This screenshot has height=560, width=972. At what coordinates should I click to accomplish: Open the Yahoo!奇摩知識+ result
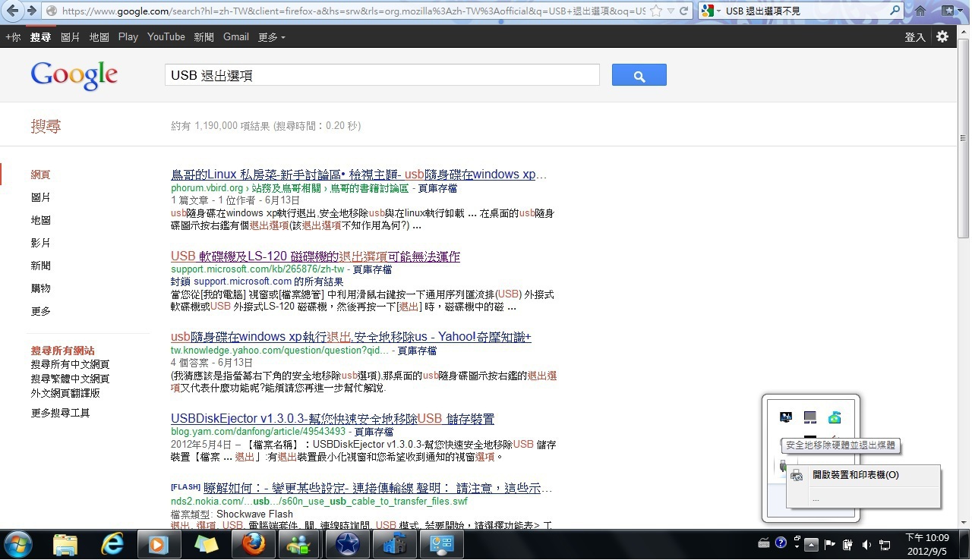coord(351,337)
